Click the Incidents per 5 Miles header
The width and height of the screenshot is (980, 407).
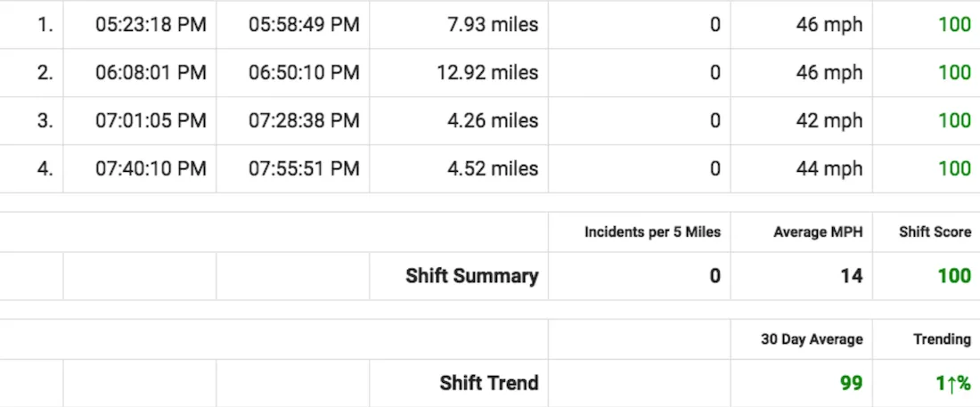[x=652, y=232]
